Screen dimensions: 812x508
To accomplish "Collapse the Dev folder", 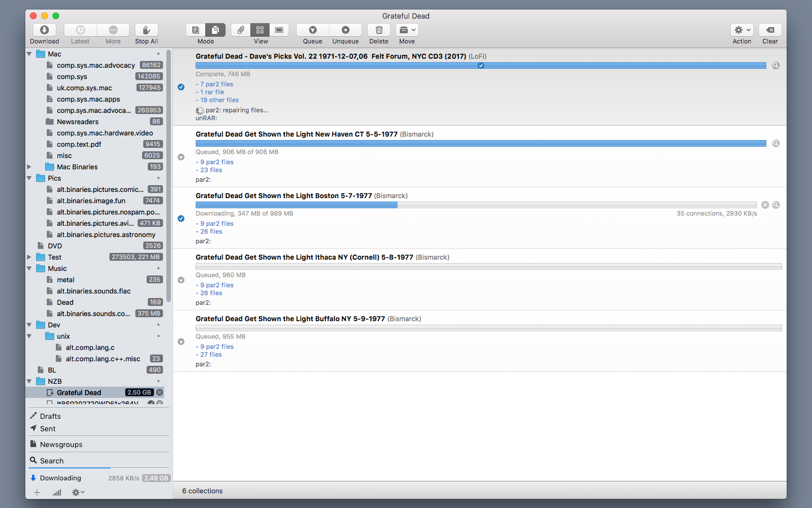I will 29,325.
